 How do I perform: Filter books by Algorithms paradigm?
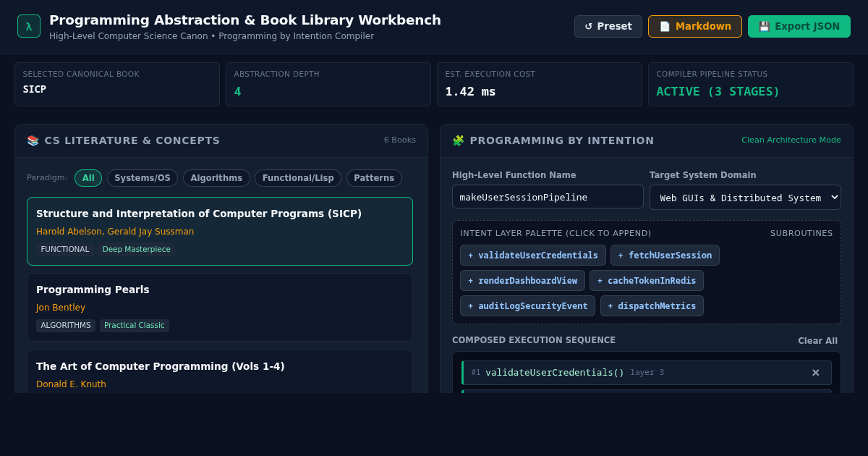click(216, 178)
